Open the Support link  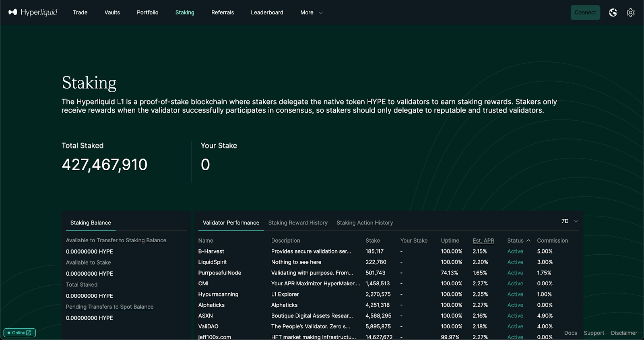[x=594, y=333]
